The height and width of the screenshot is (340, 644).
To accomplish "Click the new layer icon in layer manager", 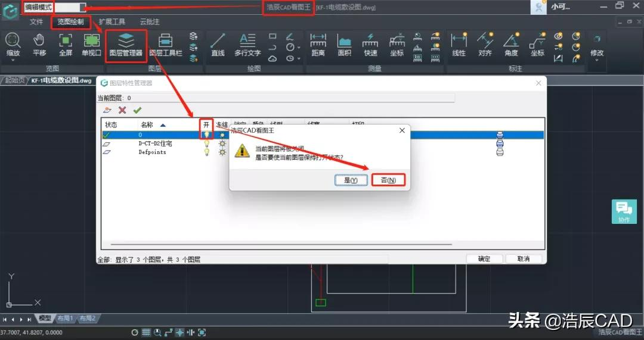I will tap(107, 110).
